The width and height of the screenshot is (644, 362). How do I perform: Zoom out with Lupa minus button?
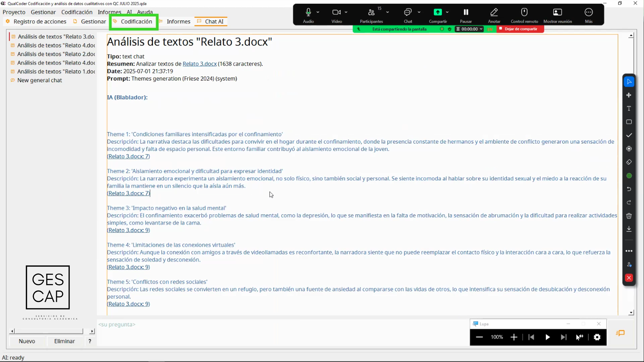[x=479, y=337]
